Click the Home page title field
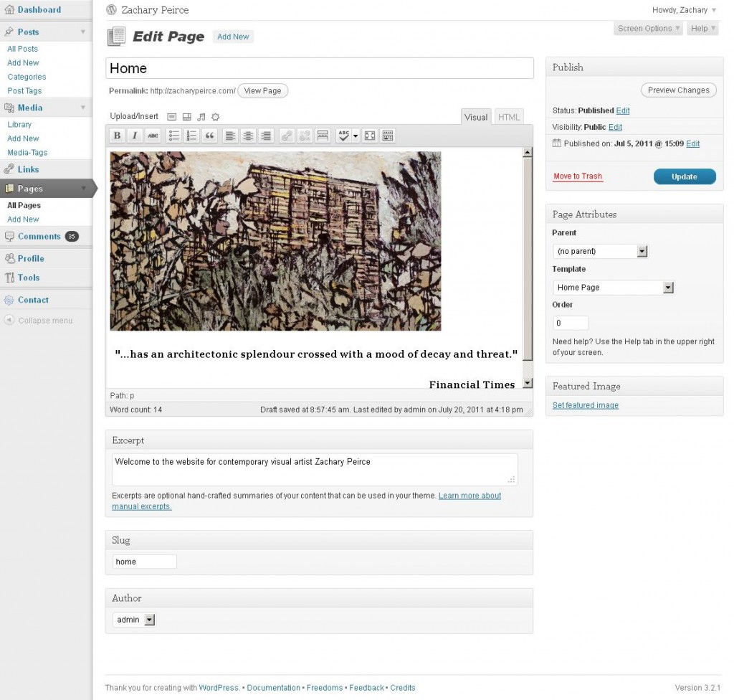734x700 pixels. click(320, 68)
